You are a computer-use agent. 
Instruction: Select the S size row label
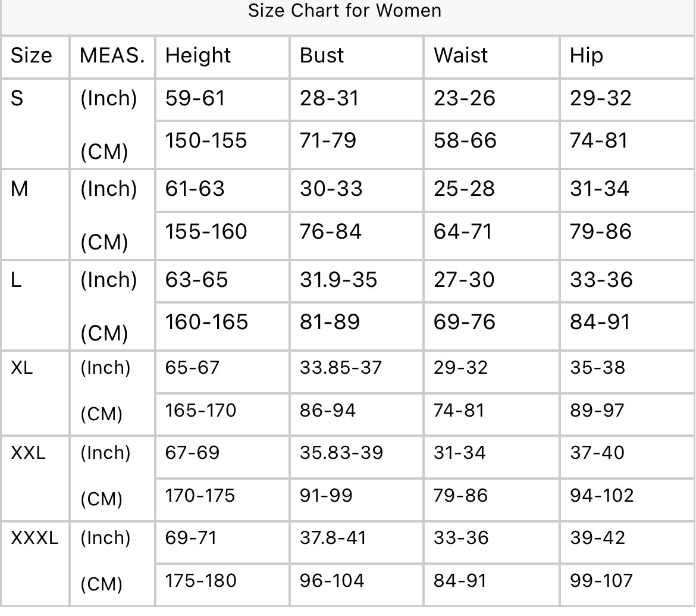pos(17,98)
